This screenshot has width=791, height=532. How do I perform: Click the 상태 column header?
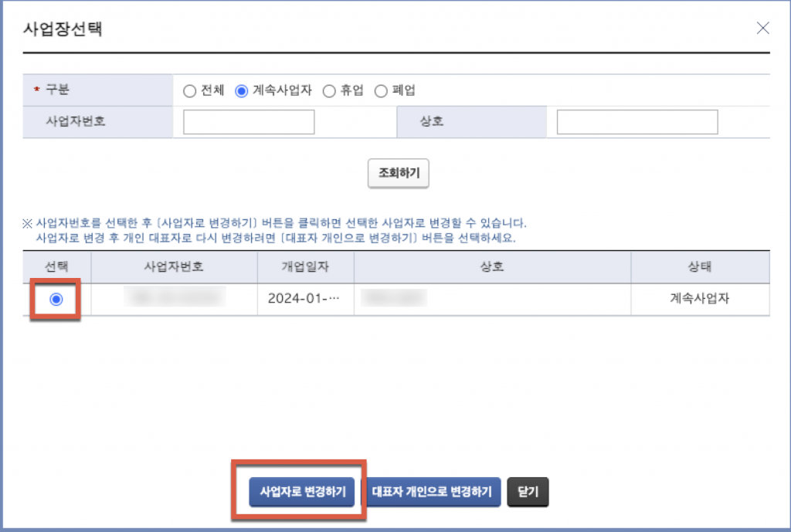click(x=700, y=266)
